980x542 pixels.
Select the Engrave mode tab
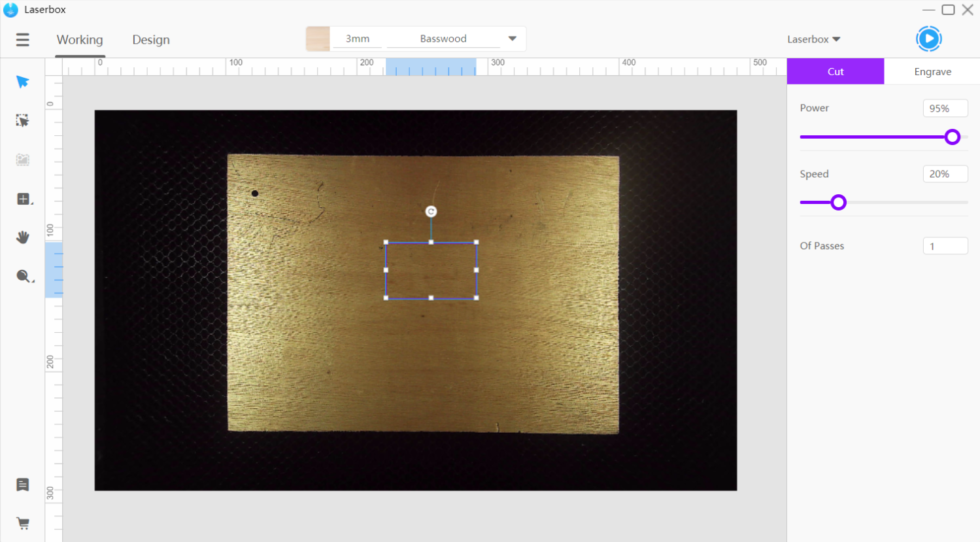(x=932, y=72)
